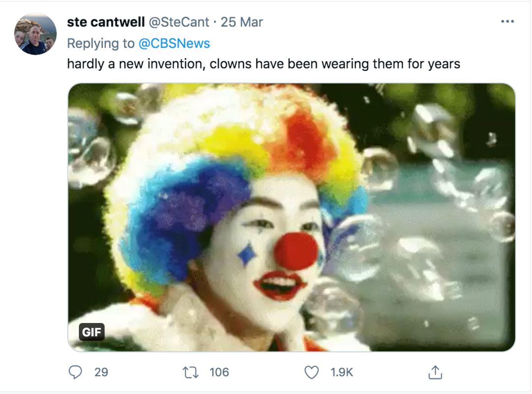Click the blue diamond on clown's cheek
The height and width of the screenshot is (394, 532).
(x=247, y=254)
